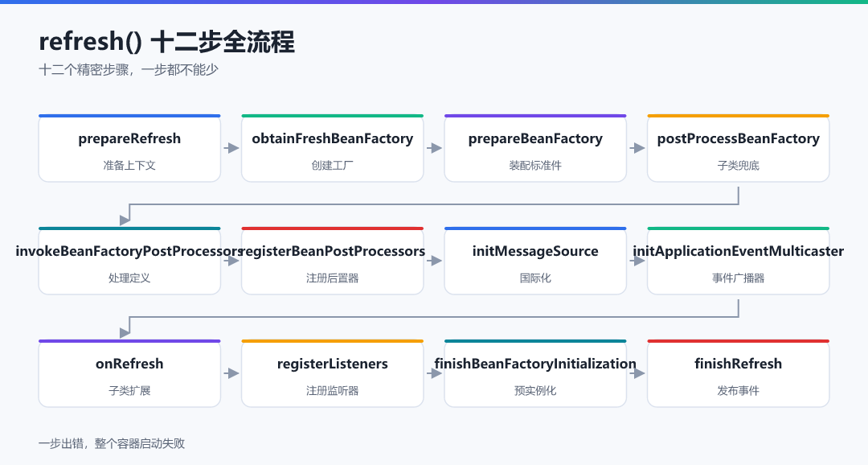Click the invokeBeanFactoryPostProcessors card
The width and height of the screenshot is (868, 465).
[x=129, y=261]
